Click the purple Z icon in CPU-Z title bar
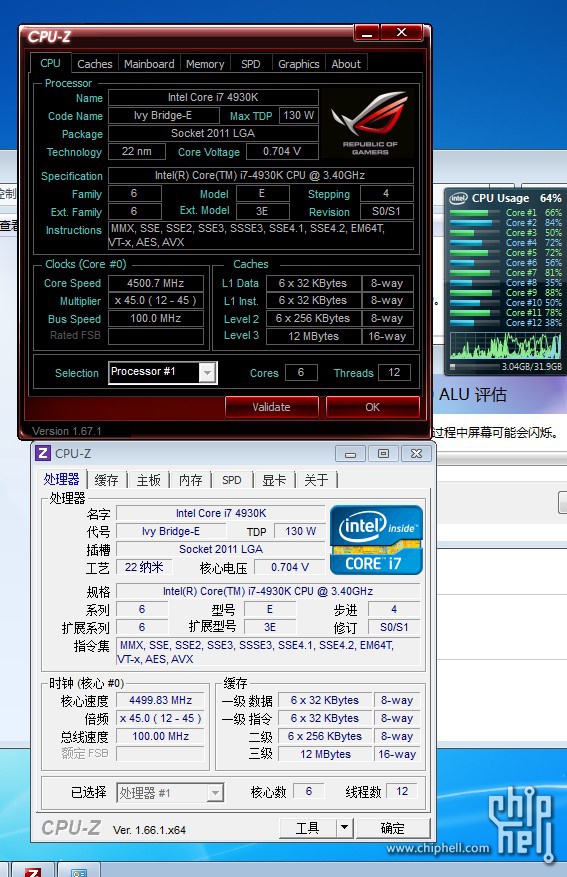This screenshot has height=877, width=567. tap(43, 453)
